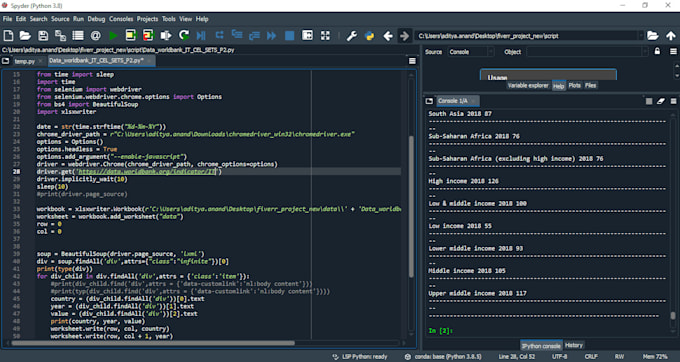Image resolution: width=680 pixels, height=362 pixels.
Task: Go to parent directory up arrow
Action: (x=671, y=36)
